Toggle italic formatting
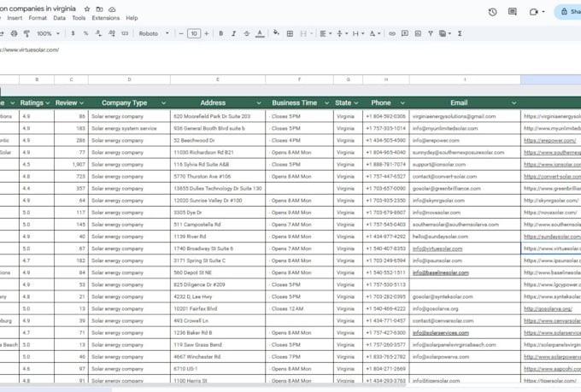 233,33
